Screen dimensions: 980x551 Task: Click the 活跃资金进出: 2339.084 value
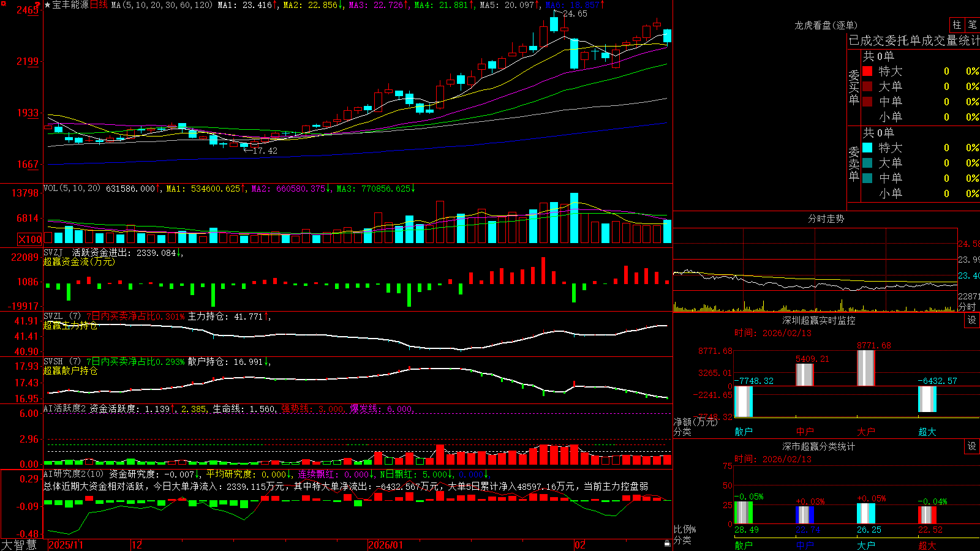(127, 252)
